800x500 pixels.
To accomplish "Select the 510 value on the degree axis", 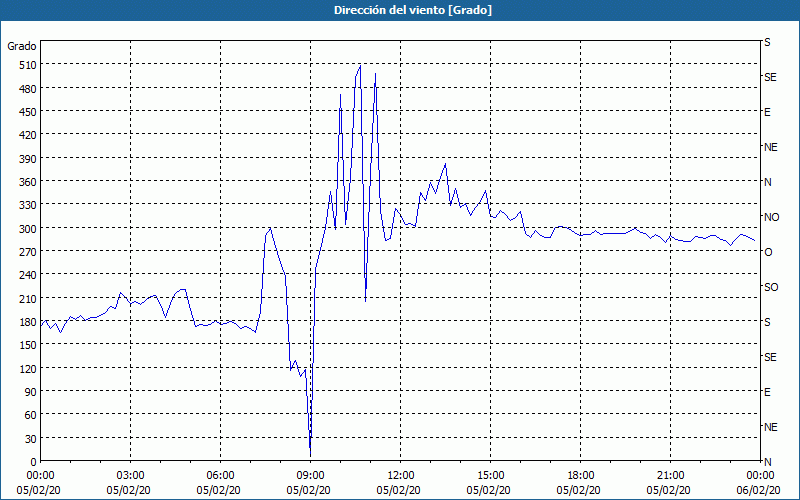I will (x=28, y=65).
